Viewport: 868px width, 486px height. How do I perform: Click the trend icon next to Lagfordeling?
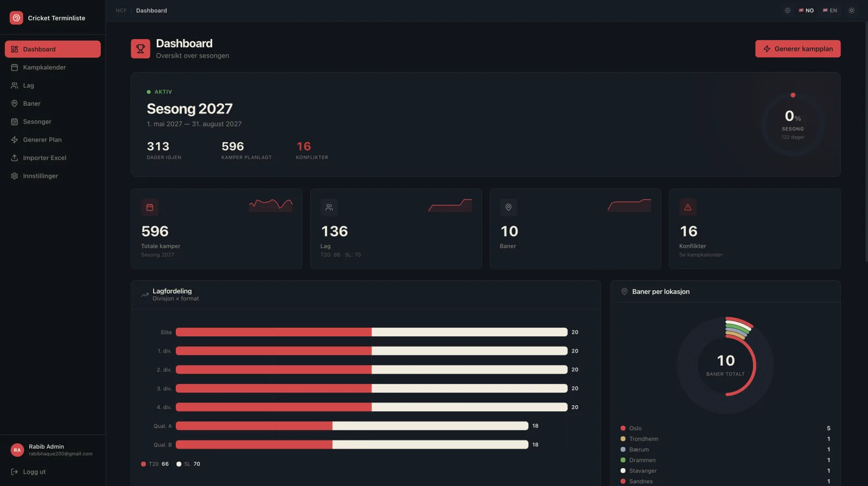(x=145, y=295)
